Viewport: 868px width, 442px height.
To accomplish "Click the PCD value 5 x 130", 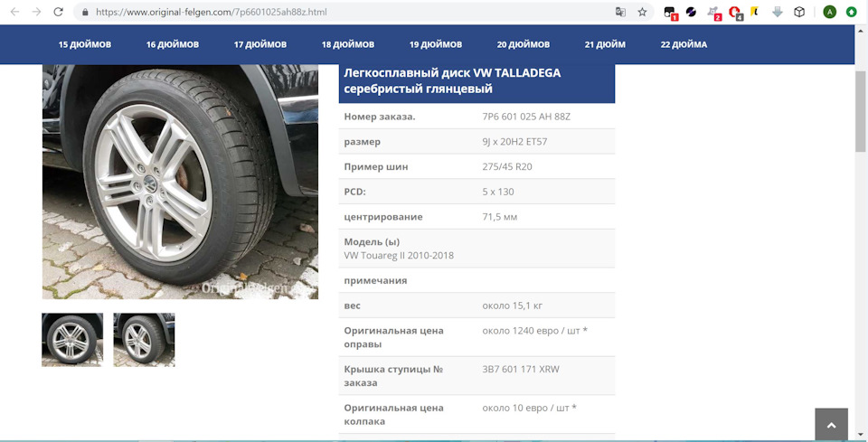I will point(498,192).
